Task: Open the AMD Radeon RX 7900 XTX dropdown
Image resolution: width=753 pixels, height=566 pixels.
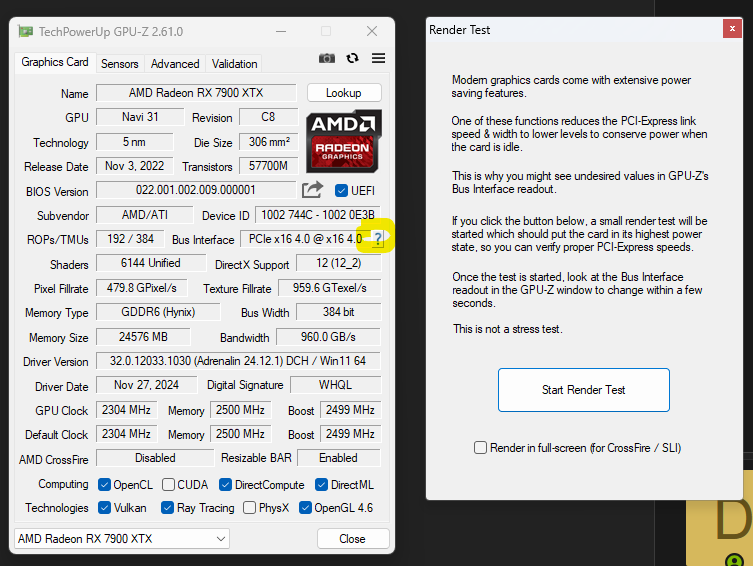Action: [122, 539]
